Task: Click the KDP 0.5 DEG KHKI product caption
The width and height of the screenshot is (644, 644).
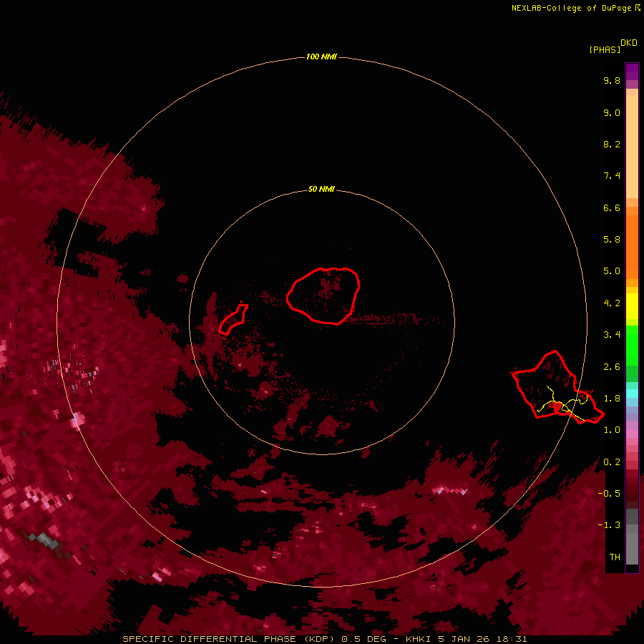Action: (324, 639)
